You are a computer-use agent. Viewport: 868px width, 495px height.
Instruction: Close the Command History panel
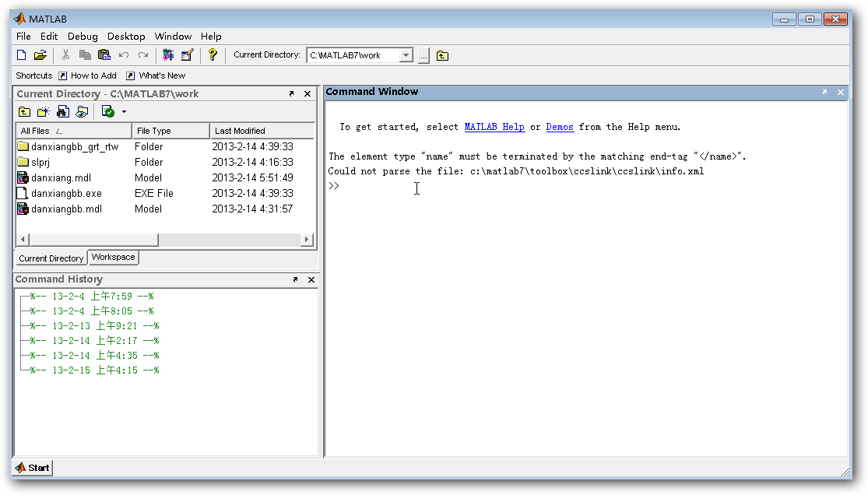point(311,279)
